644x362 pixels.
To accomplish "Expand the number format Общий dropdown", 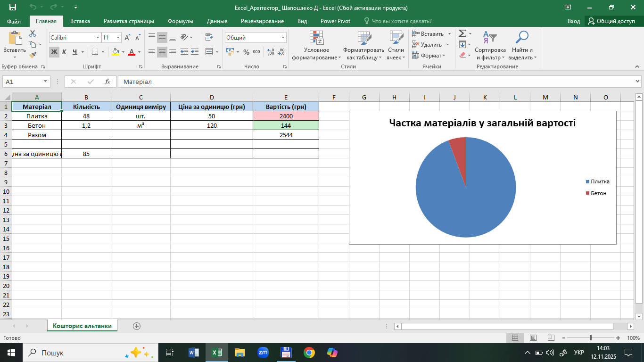I will (x=283, y=38).
